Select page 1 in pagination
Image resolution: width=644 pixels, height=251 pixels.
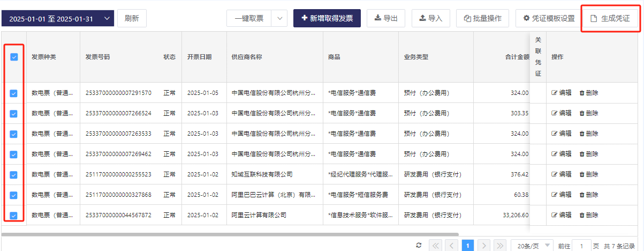coord(467,246)
